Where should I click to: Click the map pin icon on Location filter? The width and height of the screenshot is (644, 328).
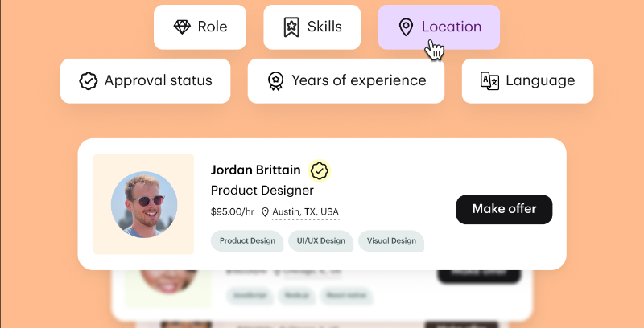[407, 27]
